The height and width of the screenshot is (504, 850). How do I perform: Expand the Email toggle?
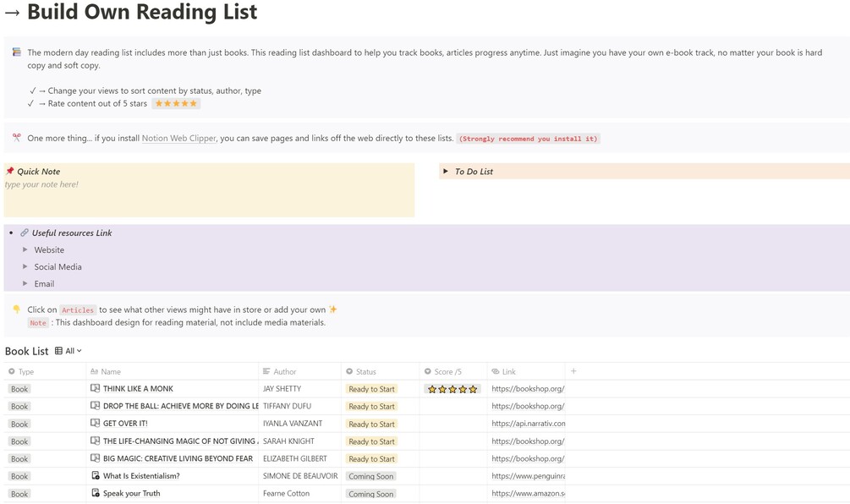pos(25,284)
